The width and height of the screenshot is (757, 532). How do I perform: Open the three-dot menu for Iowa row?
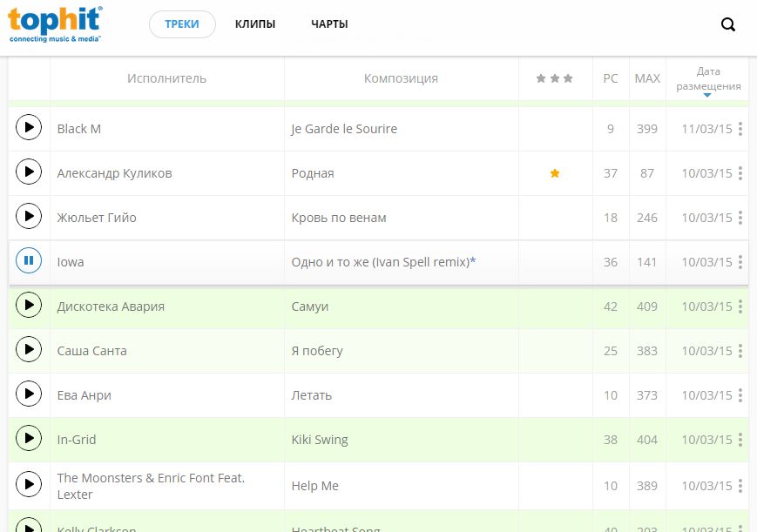click(x=740, y=262)
